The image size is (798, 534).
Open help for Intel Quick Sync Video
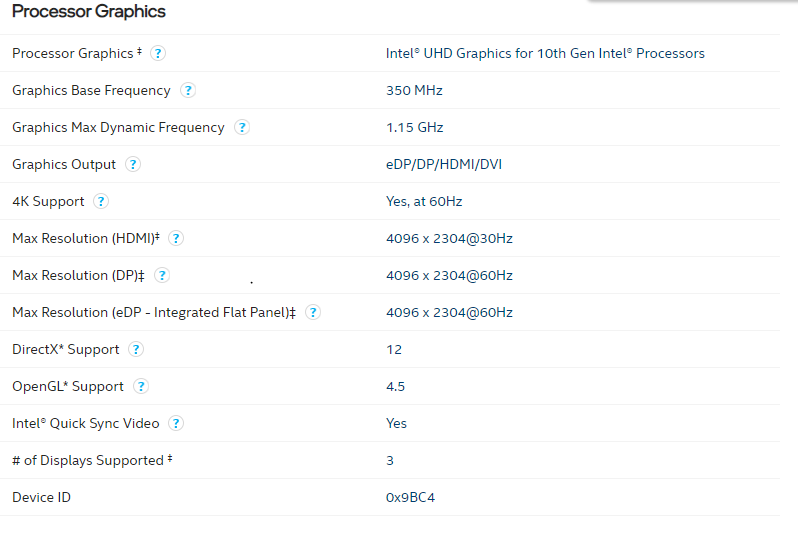click(x=176, y=424)
